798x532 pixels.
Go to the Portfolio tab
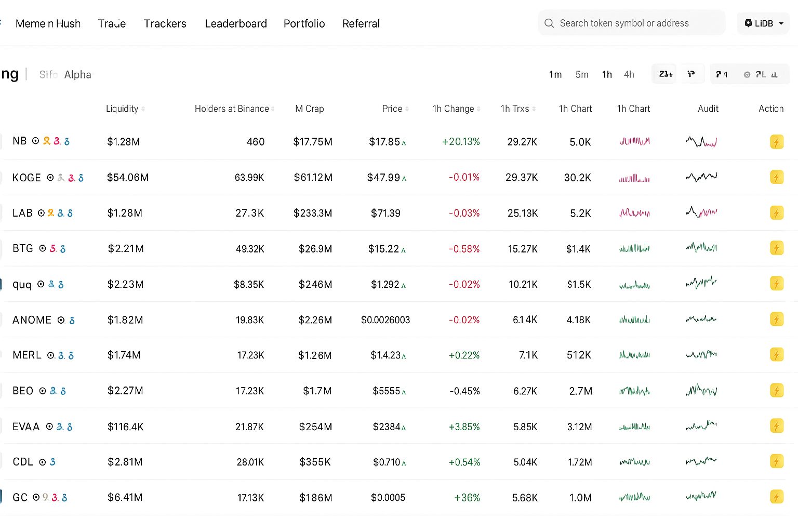(x=304, y=24)
